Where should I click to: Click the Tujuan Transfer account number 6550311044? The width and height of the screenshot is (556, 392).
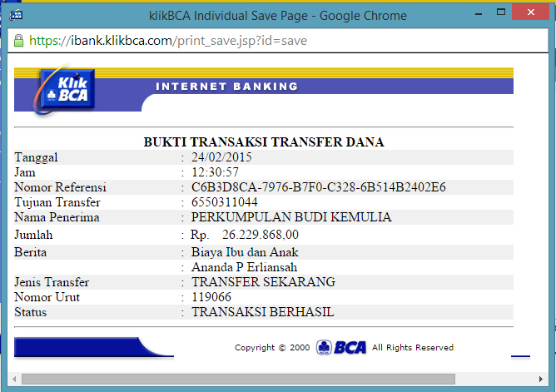[224, 202]
